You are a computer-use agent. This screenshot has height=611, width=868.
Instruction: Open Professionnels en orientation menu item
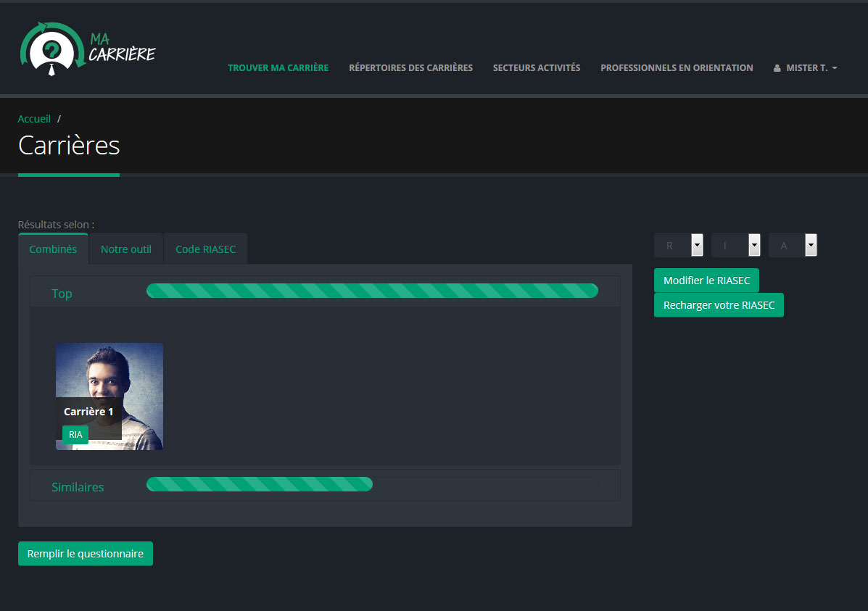677,68
